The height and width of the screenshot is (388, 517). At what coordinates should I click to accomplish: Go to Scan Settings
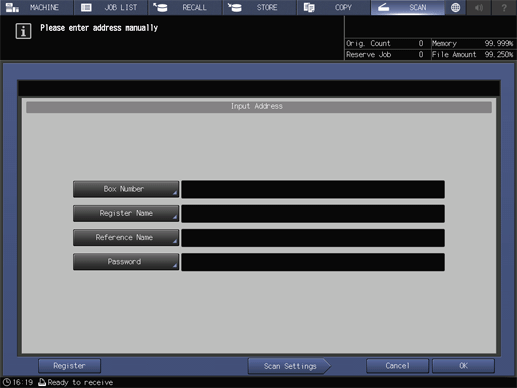(289, 366)
